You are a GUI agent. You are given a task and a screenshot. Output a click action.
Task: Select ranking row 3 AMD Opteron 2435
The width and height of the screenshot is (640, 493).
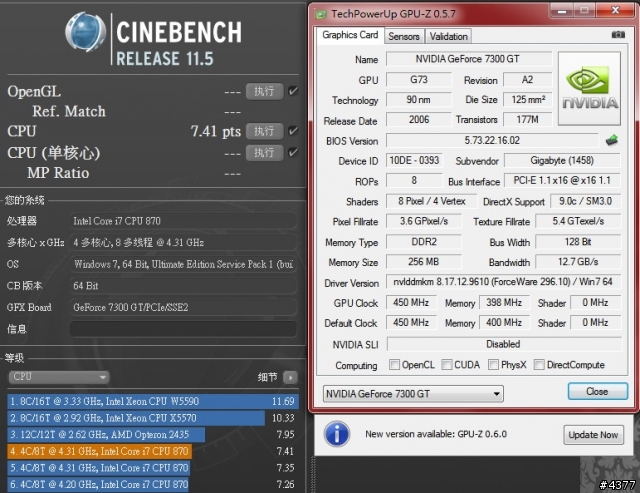pyautogui.click(x=153, y=435)
